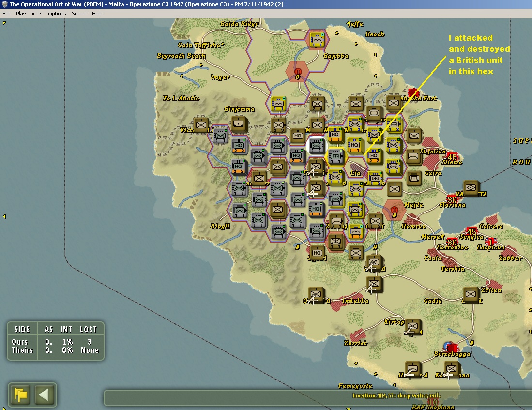532x410 pixels.
Task: Click the red 30 objective marker at Corradino
Action: coord(452,242)
